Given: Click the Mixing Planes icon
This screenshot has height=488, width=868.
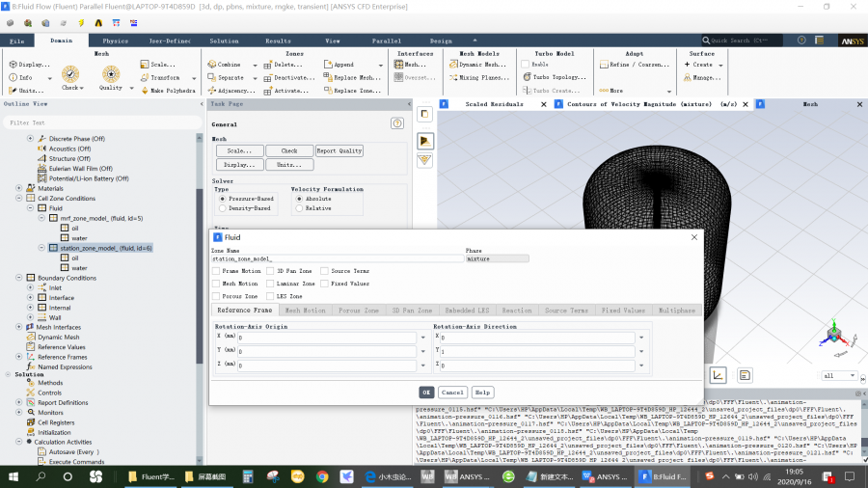Looking at the screenshot, I should [x=455, y=77].
